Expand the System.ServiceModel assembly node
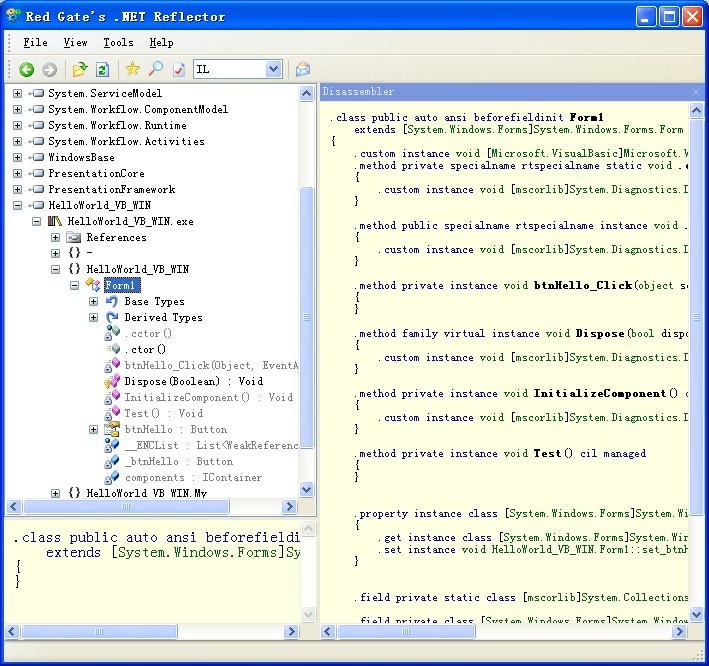Screen dimensions: 709x666 17,93
